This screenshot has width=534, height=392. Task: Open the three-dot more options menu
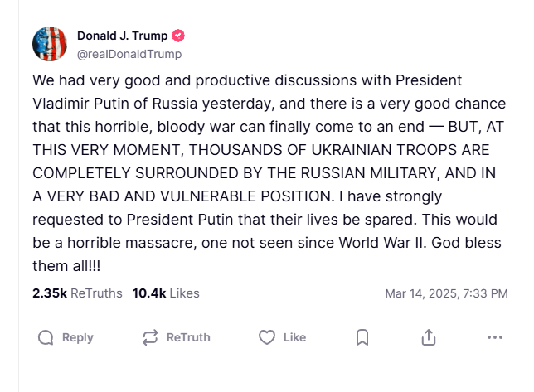495,337
